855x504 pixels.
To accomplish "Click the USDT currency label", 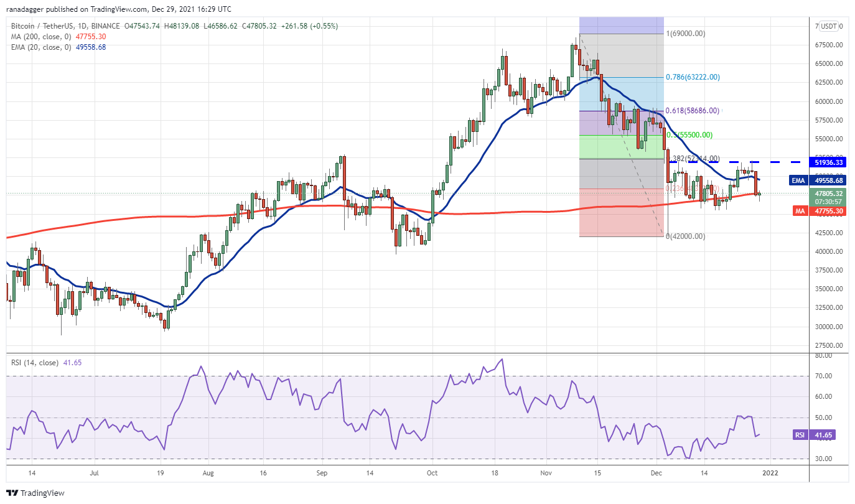I will pyautogui.click(x=829, y=26).
